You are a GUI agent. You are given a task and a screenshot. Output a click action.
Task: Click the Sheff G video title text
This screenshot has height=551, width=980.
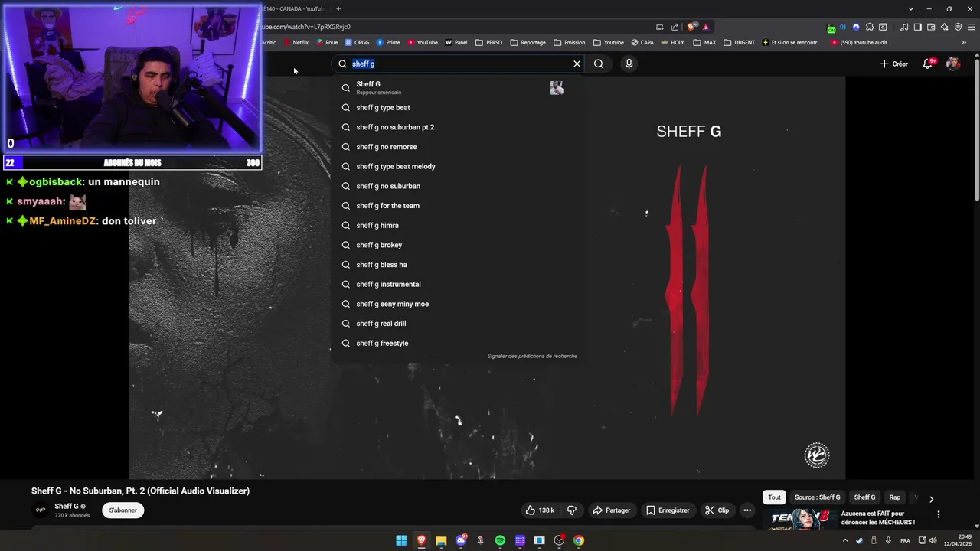click(x=140, y=491)
